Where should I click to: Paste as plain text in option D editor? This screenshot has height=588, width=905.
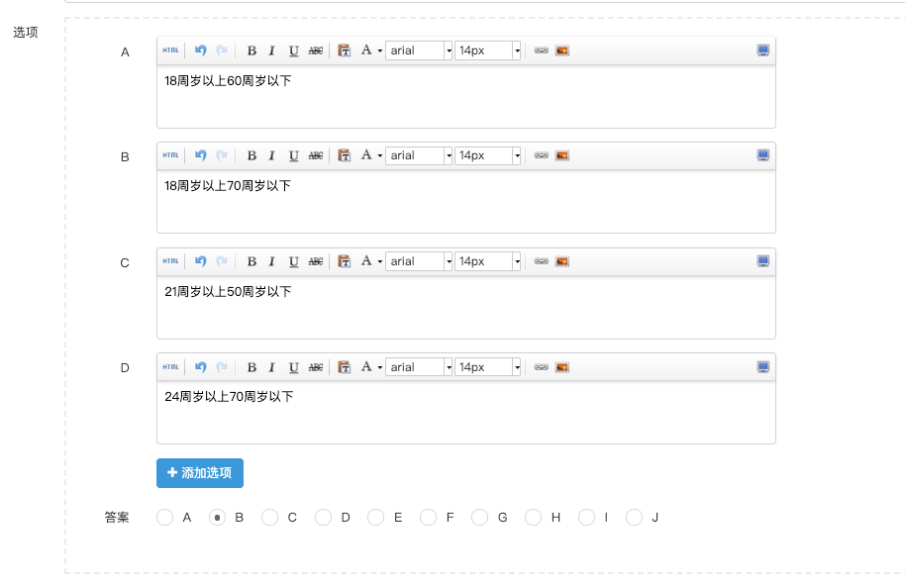pyautogui.click(x=344, y=367)
